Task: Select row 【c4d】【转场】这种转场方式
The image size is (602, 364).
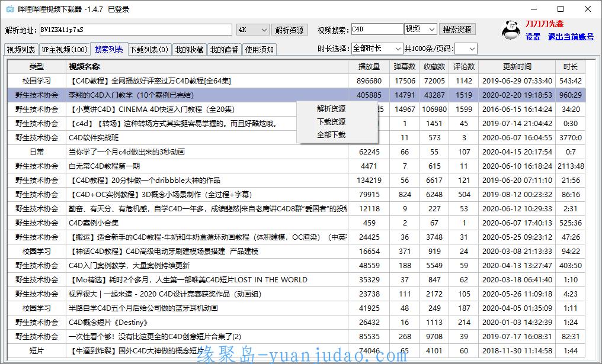Action: [x=296, y=124]
